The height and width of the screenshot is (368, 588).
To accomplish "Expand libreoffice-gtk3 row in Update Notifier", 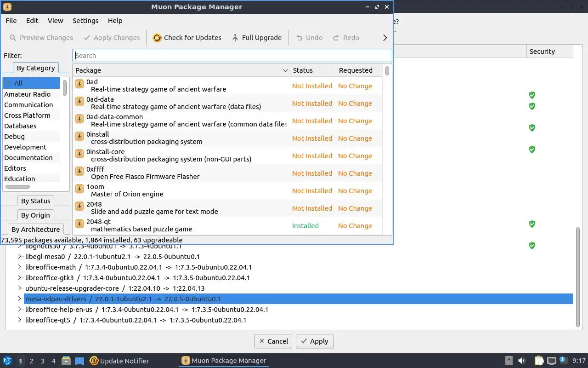I will (20, 278).
